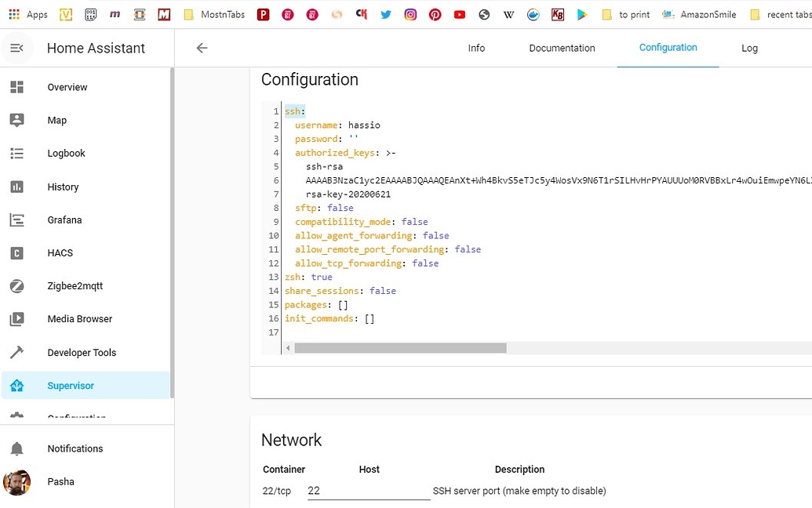The width and height of the screenshot is (812, 508).
Task: Show Notifications
Action: [75, 448]
